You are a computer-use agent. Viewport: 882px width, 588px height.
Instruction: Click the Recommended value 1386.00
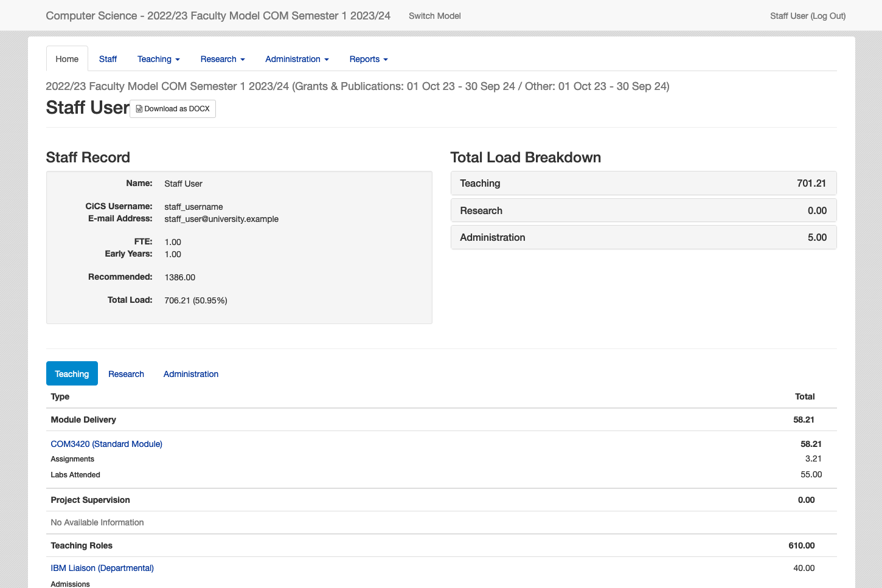tap(180, 277)
